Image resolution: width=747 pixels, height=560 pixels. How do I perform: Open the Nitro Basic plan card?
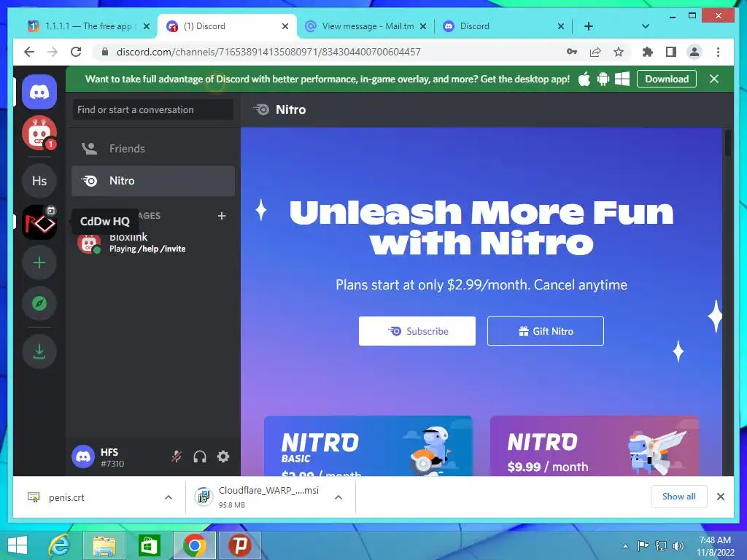coord(368,446)
